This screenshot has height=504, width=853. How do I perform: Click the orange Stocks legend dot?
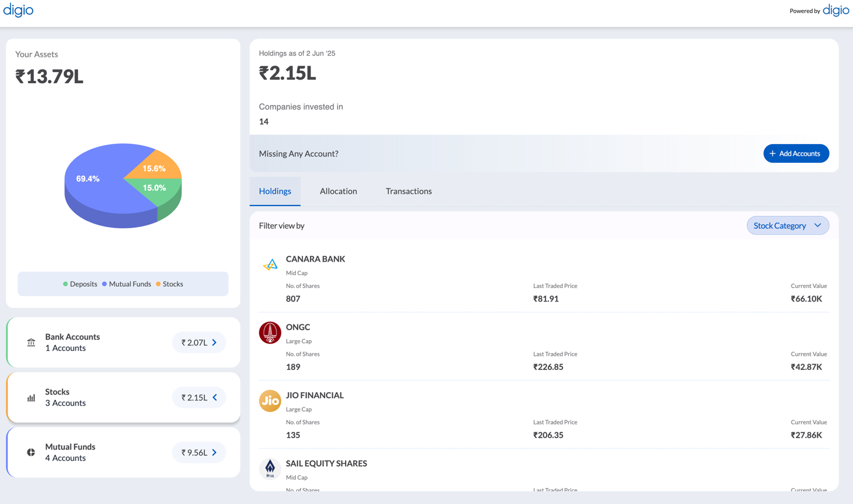tap(158, 284)
